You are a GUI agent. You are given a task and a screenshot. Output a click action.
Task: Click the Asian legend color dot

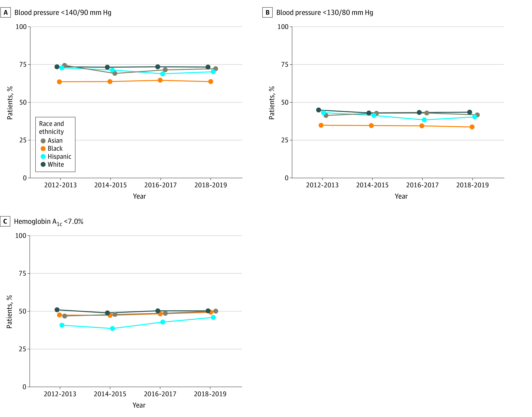pyautogui.click(x=43, y=141)
